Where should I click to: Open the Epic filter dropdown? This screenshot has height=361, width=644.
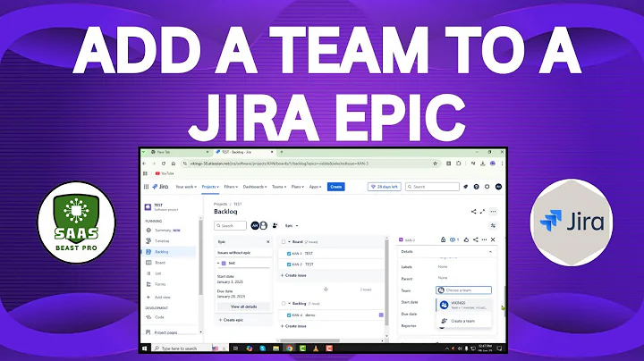coord(292,225)
